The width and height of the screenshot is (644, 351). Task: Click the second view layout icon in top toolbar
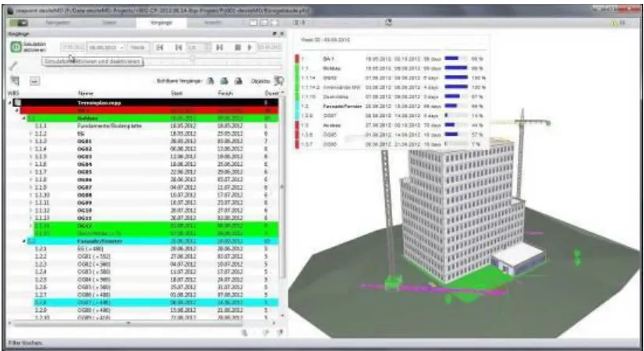[x=264, y=23]
